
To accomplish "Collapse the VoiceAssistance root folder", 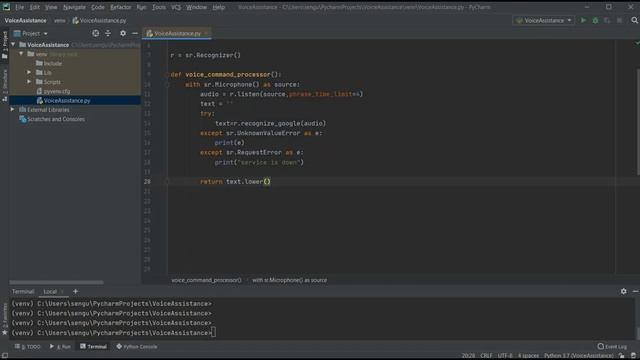I will tap(13, 44).
